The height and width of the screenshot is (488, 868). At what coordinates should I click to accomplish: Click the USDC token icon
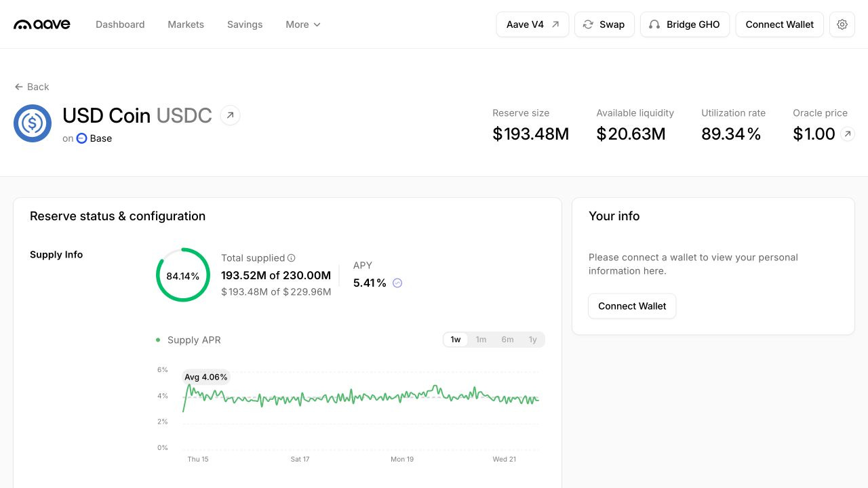coord(33,123)
